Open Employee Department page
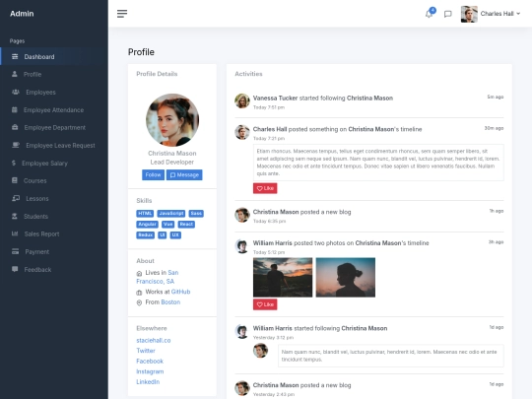 coord(54,127)
